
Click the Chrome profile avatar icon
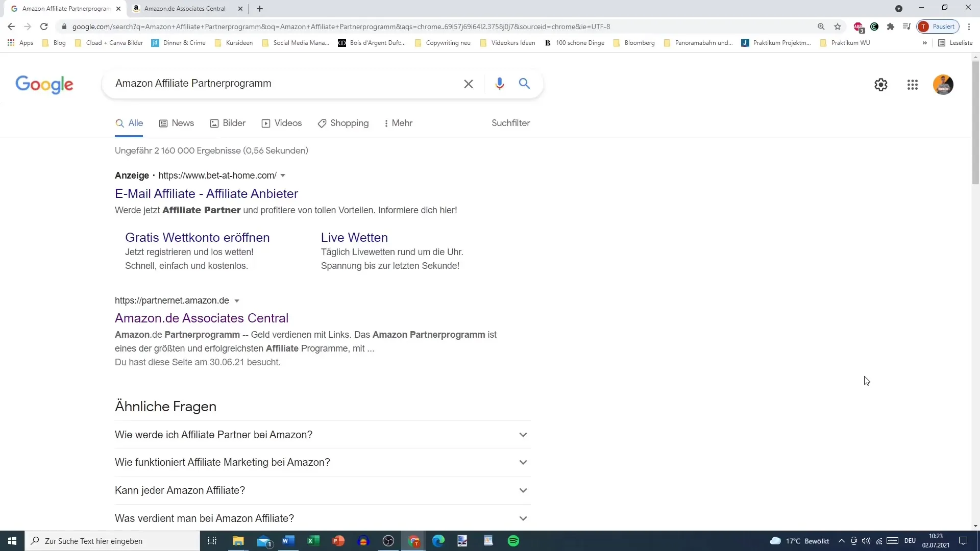point(925,26)
